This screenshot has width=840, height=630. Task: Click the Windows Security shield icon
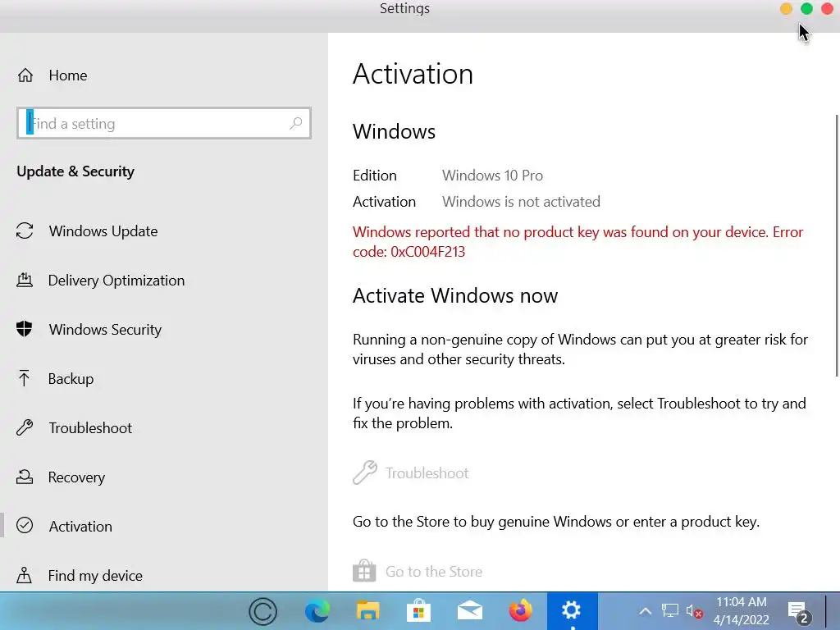pos(24,329)
